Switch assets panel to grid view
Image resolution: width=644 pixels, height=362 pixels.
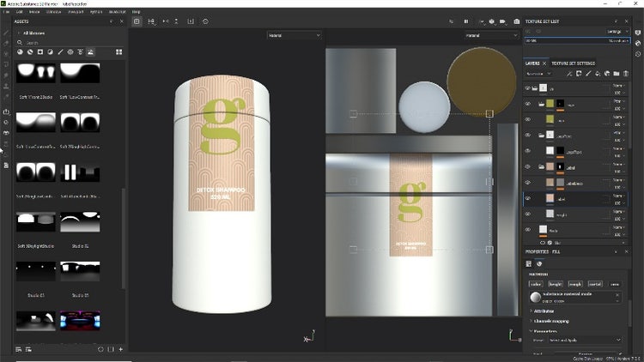(118, 52)
